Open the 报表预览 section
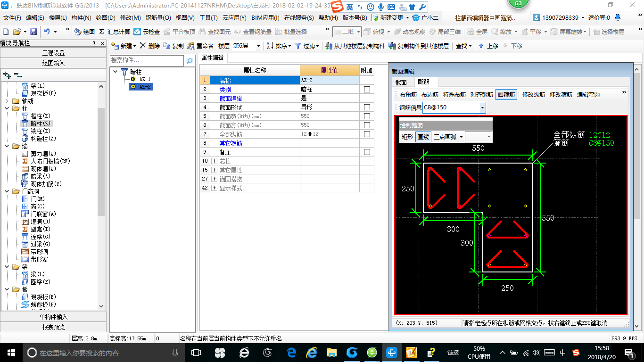The width and height of the screenshot is (644, 362). 53,327
